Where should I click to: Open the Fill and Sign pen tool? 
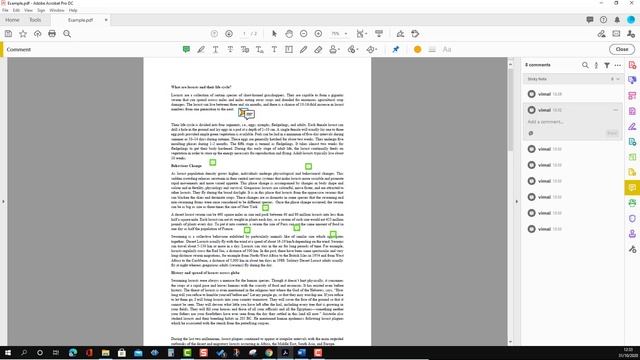(400, 34)
